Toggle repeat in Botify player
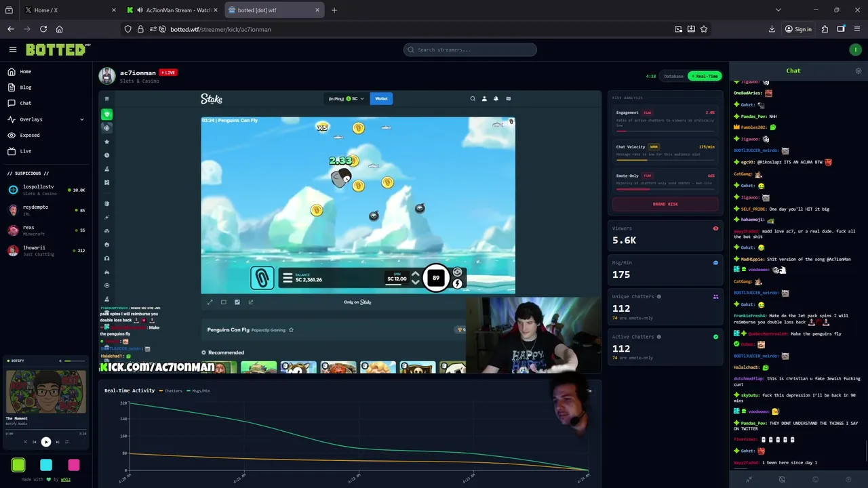The width and height of the screenshot is (868, 488). pos(66,442)
